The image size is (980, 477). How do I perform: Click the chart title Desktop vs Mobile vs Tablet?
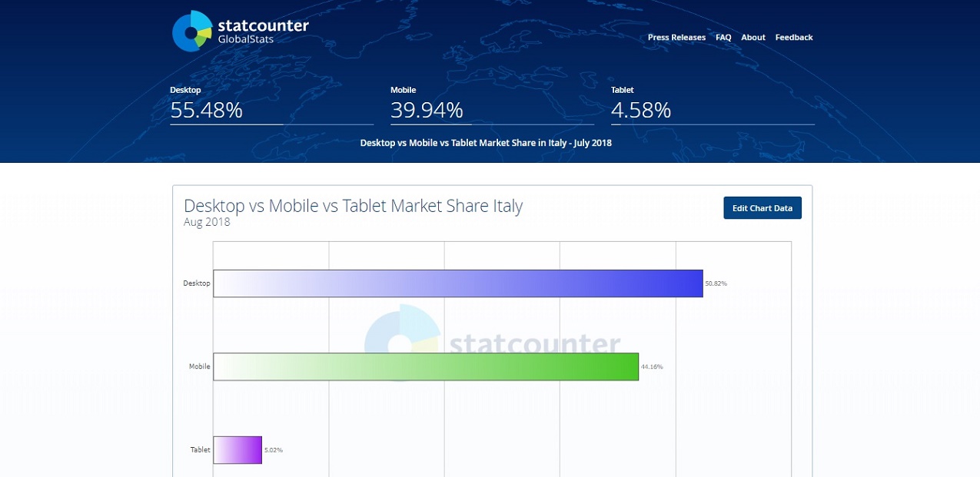pos(353,206)
